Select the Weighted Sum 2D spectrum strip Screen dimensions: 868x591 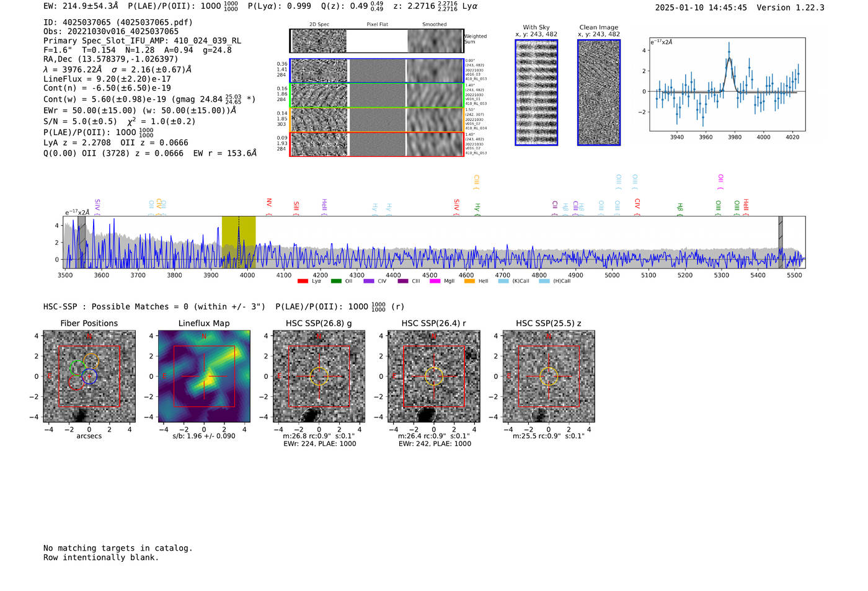point(376,41)
